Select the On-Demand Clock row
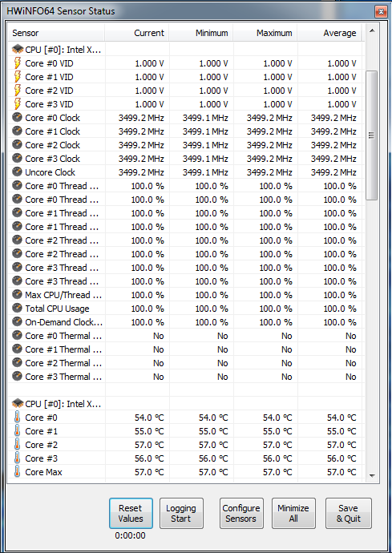Screen dimensions: 392x553 tap(186, 322)
